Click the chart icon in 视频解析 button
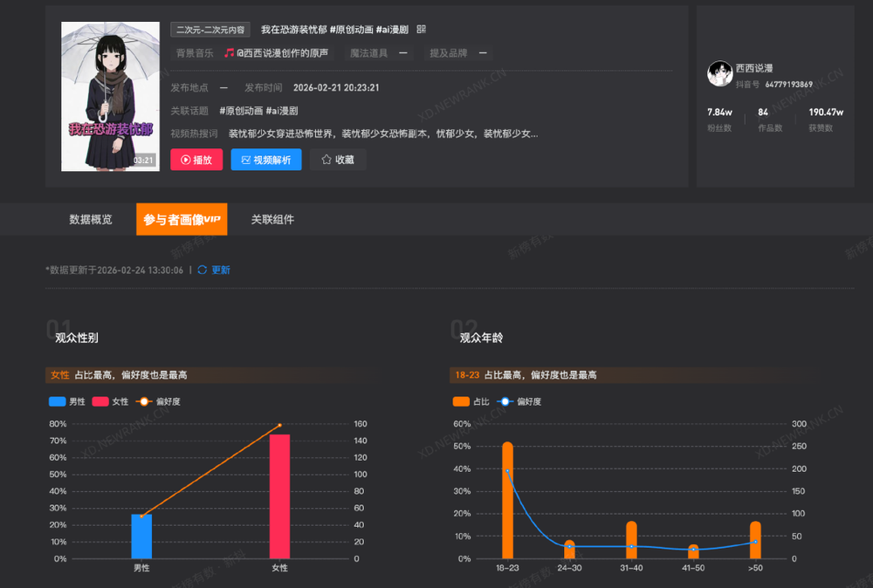This screenshot has height=588, width=873. pos(245,161)
